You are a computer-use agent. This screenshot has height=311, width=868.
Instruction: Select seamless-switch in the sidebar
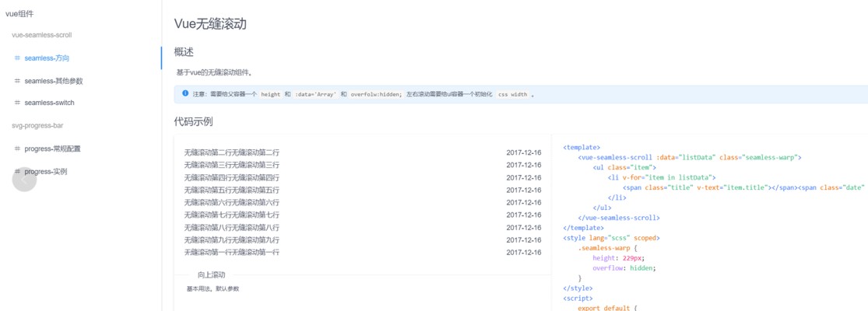click(49, 103)
